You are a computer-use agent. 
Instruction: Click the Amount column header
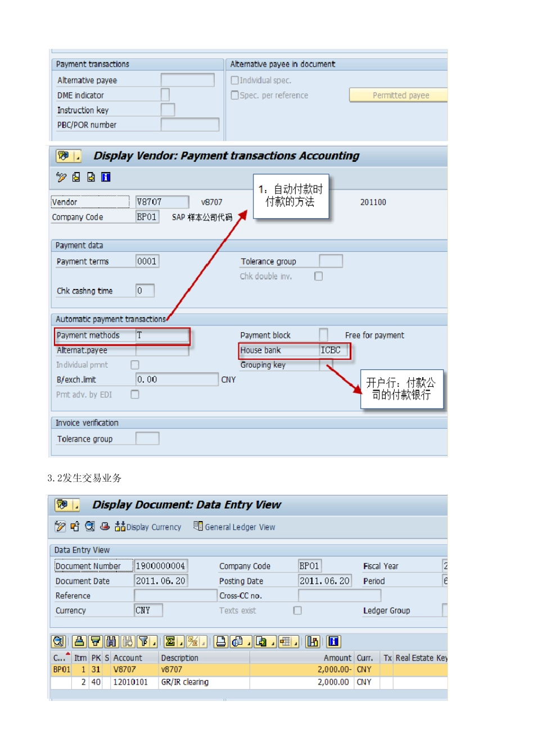pyautogui.click(x=302, y=658)
